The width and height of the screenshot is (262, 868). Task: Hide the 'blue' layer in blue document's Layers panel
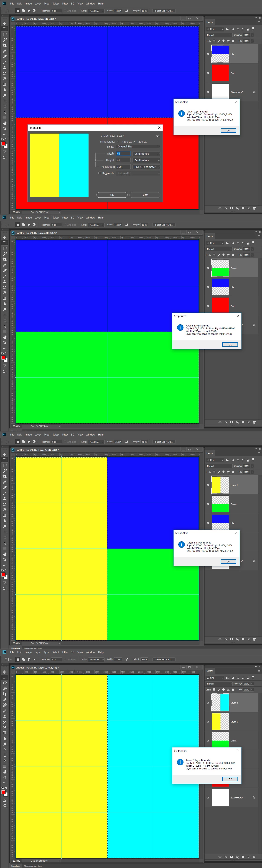[208, 54]
